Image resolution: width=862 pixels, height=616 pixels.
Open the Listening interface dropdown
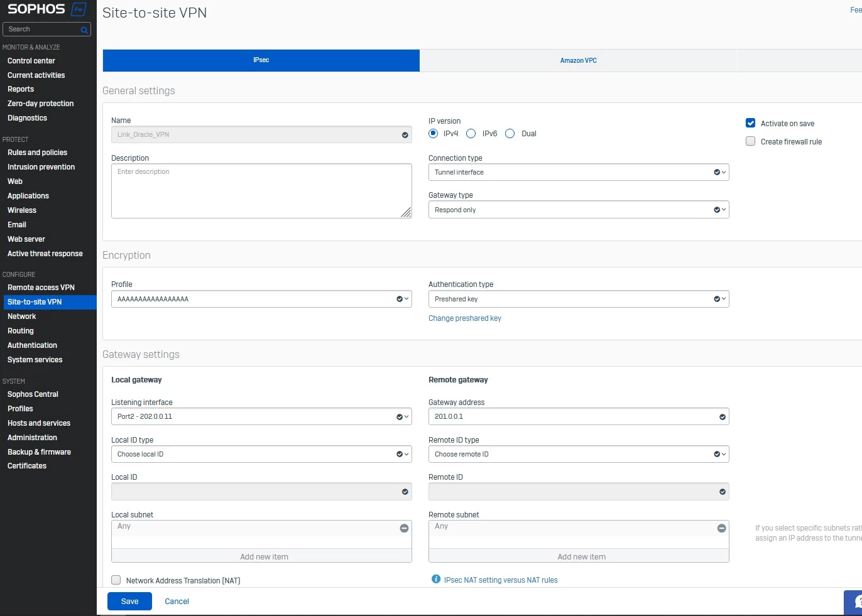point(261,416)
